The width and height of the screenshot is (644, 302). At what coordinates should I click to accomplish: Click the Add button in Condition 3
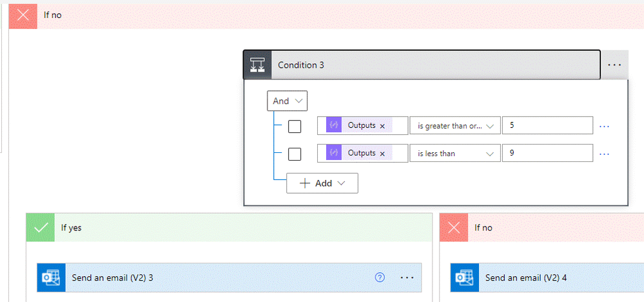click(322, 183)
